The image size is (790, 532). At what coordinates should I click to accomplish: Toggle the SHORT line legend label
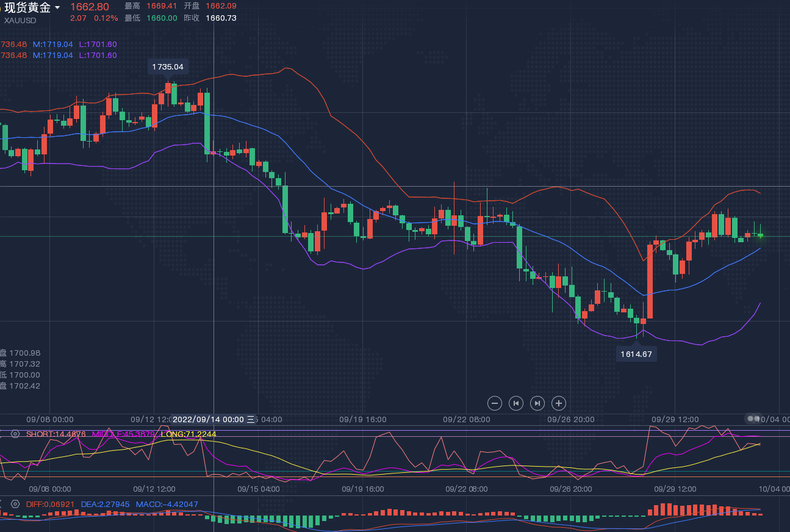click(x=56, y=434)
